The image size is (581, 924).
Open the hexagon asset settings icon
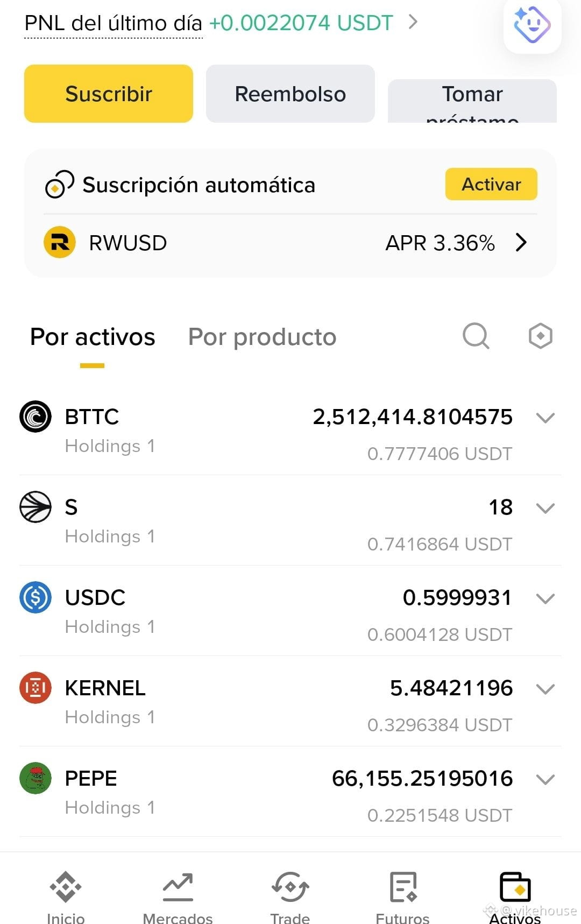click(541, 336)
